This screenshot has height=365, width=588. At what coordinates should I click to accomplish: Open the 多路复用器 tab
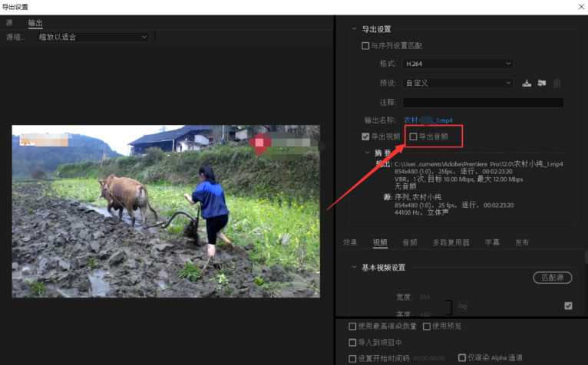click(451, 242)
